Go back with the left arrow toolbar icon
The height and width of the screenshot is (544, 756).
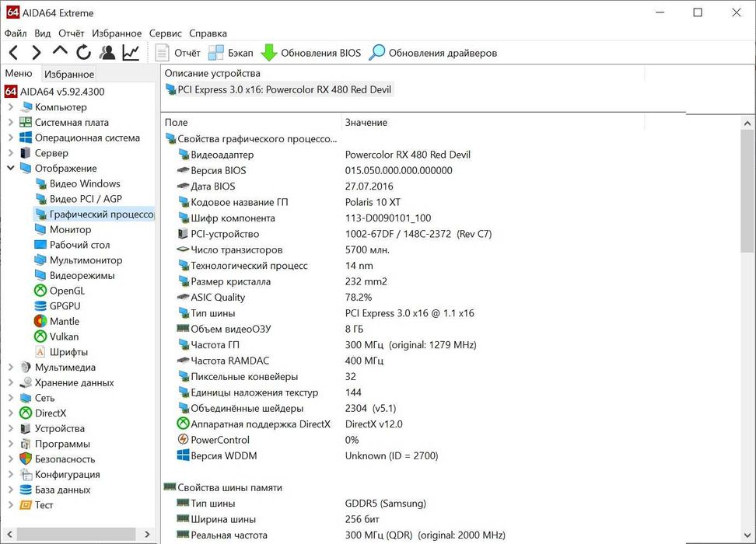pyautogui.click(x=13, y=53)
